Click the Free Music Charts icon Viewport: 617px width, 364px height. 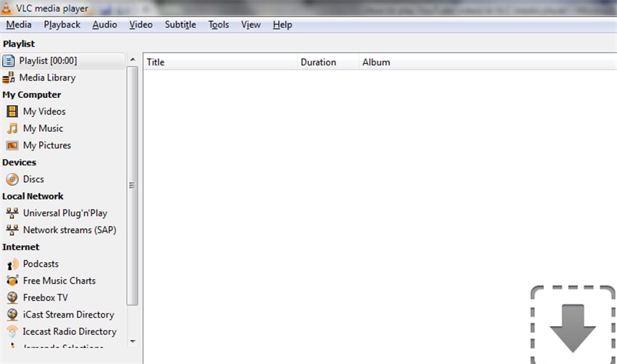point(12,281)
